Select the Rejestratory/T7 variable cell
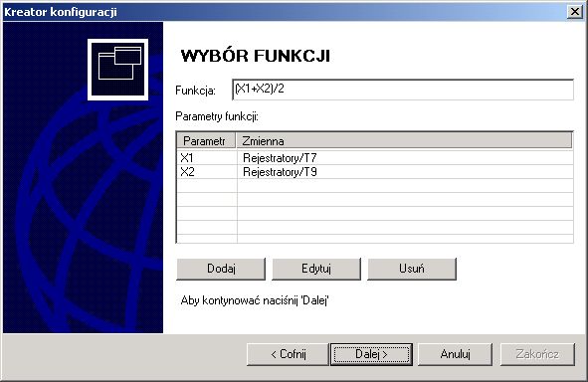Viewport: 588px width, 382px height. click(280, 158)
